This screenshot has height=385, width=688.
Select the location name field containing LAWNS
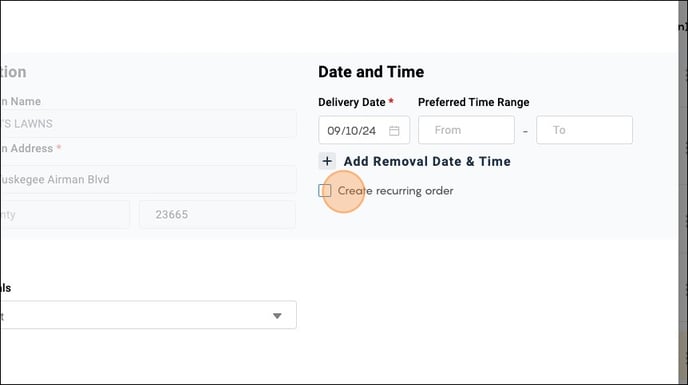pos(148,123)
